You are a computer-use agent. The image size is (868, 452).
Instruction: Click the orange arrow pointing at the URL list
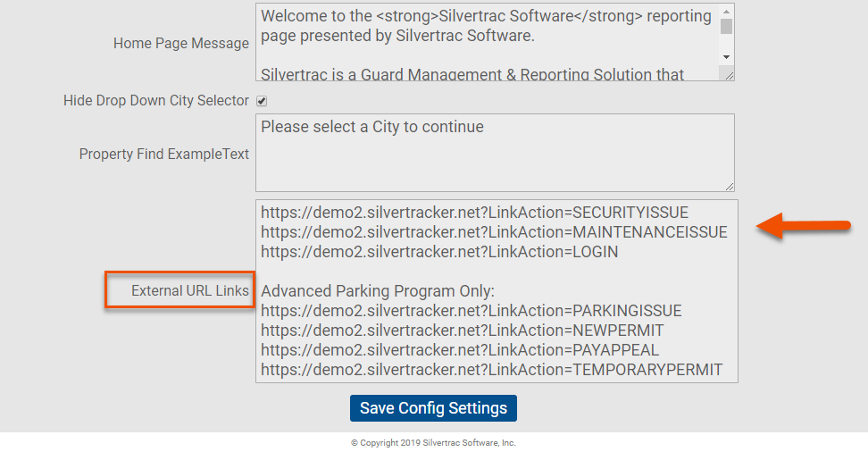(x=803, y=225)
